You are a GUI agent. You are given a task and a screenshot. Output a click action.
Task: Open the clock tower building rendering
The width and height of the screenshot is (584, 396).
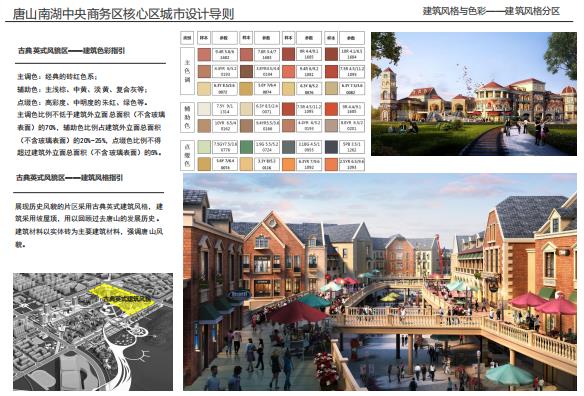[474, 94]
